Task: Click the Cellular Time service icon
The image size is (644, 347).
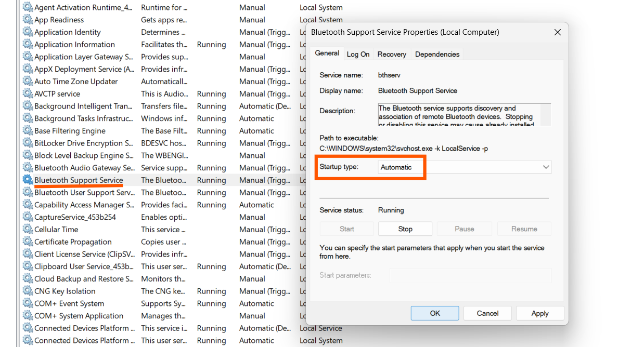Action: tap(27, 229)
